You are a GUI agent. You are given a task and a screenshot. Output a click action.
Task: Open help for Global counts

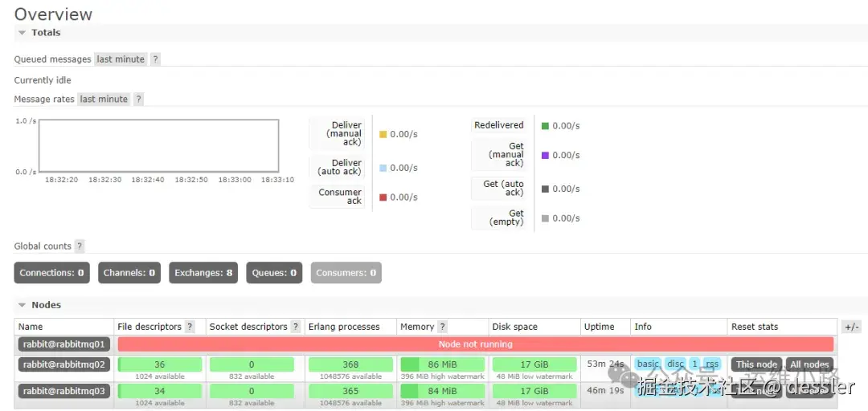pyautogui.click(x=80, y=246)
